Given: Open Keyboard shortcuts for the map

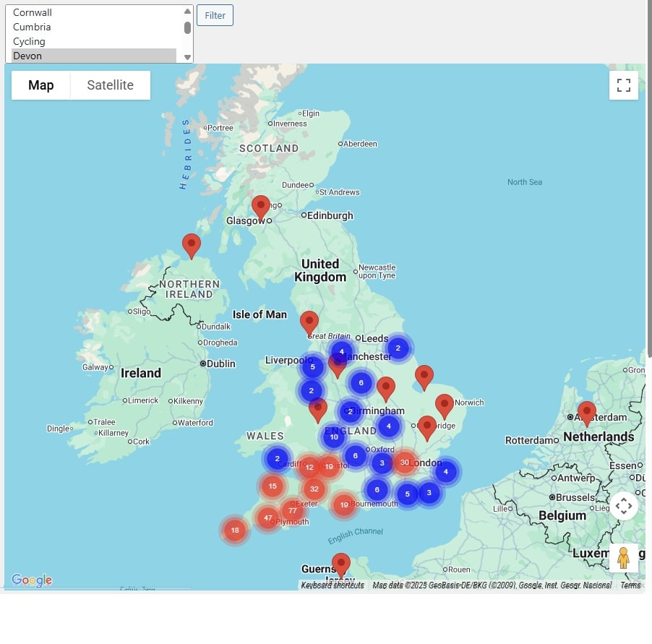Looking at the screenshot, I should [x=333, y=585].
